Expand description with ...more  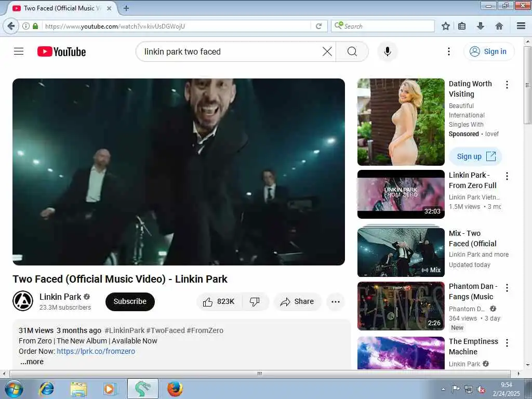[x=32, y=362]
